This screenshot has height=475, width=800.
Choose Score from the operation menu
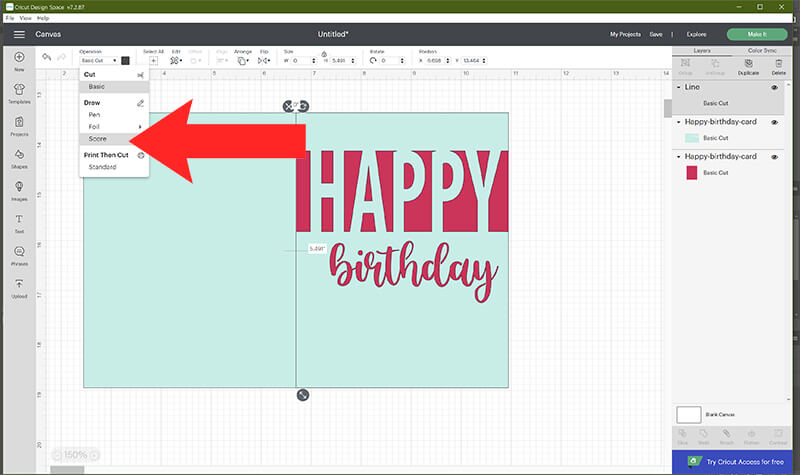(x=98, y=138)
